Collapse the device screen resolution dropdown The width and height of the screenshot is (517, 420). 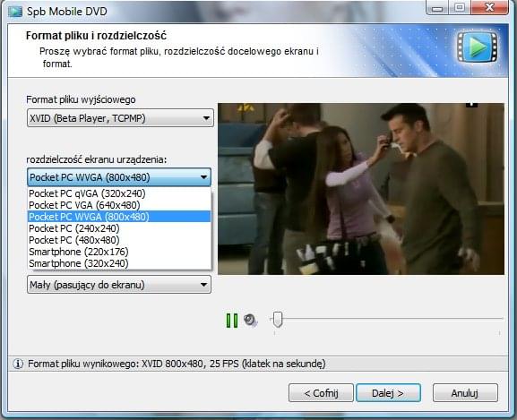point(119,177)
